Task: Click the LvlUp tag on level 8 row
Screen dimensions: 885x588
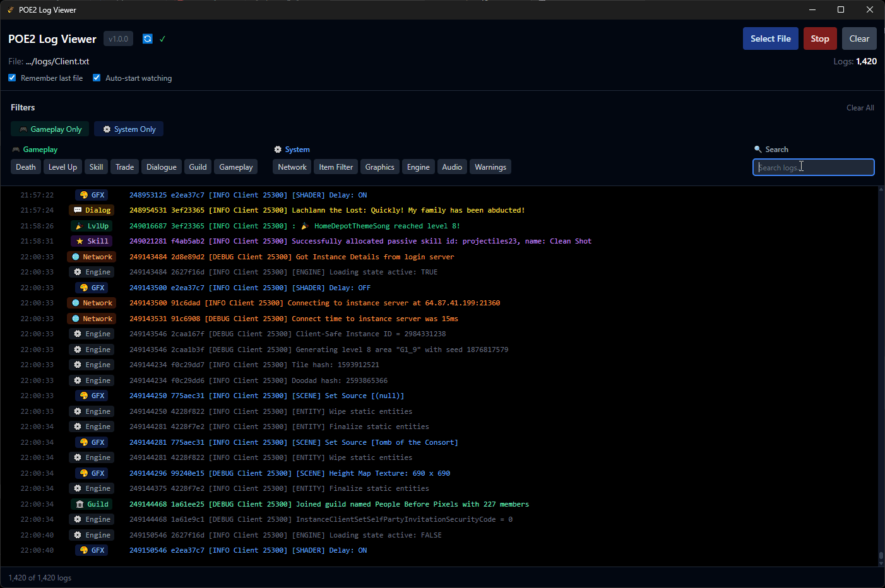Action: click(92, 226)
